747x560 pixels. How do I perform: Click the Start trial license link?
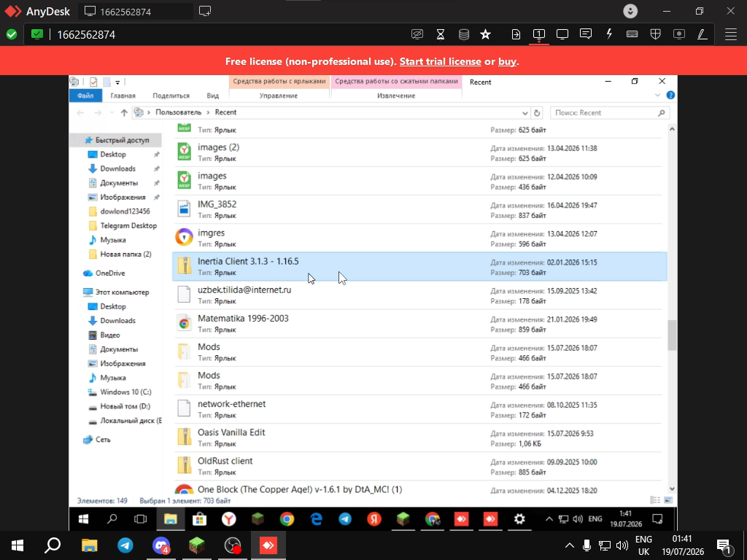(440, 61)
